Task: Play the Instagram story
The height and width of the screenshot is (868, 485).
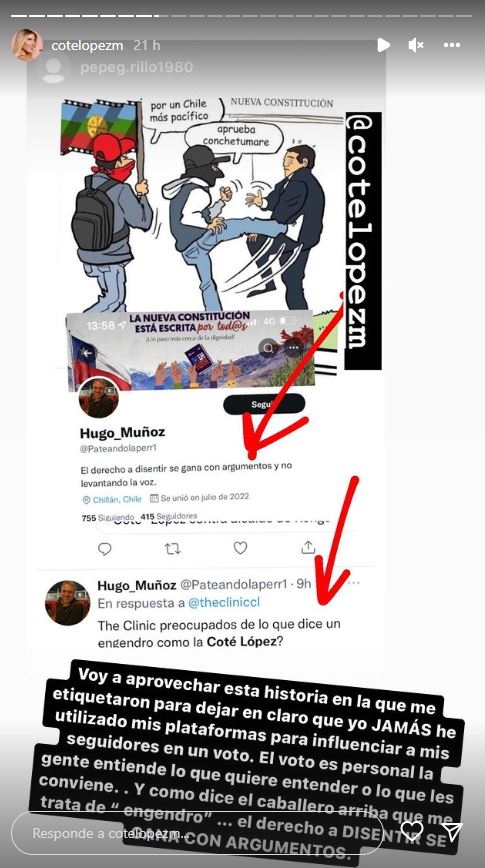Action: tap(383, 45)
